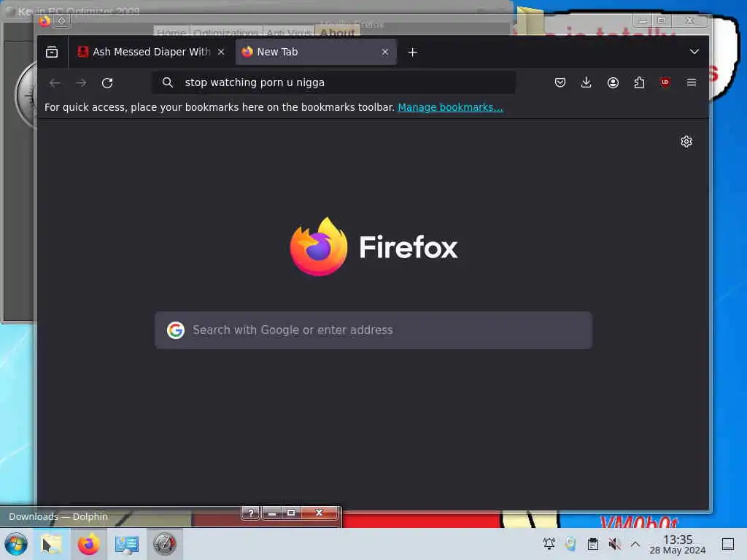Open notifications bell in system tray
The width and height of the screenshot is (747, 560).
point(549,544)
